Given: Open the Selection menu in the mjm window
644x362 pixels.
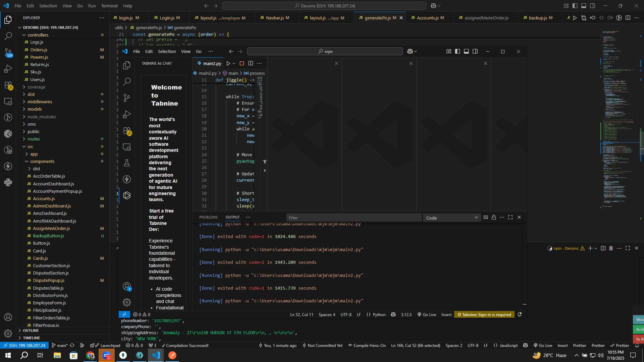Looking at the screenshot, I should (167, 51).
